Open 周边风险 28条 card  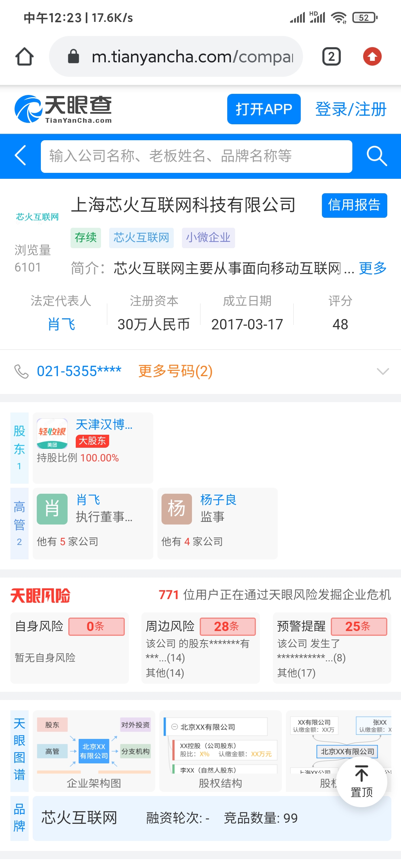(x=200, y=648)
